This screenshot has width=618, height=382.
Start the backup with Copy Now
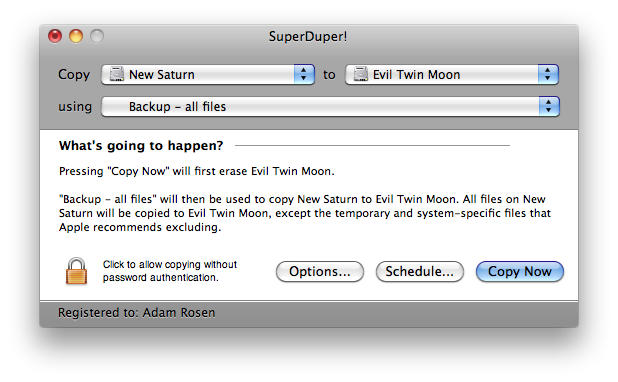(519, 271)
